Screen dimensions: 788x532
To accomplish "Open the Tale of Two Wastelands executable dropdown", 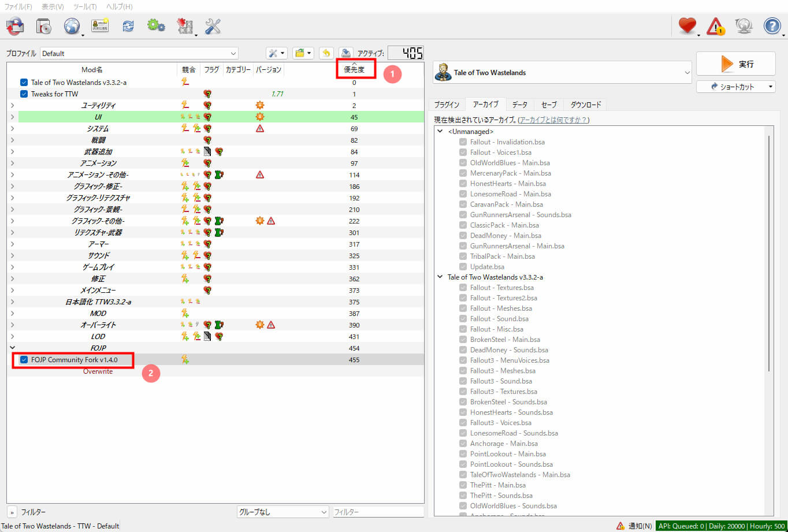I will click(x=562, y=73).
